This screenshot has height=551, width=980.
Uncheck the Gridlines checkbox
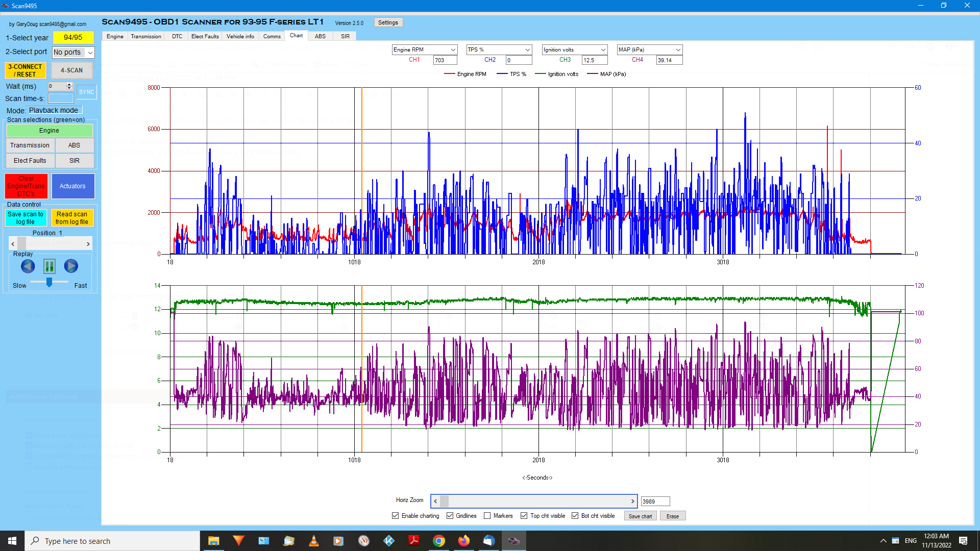pyautogui.click(x=450, y=516)
